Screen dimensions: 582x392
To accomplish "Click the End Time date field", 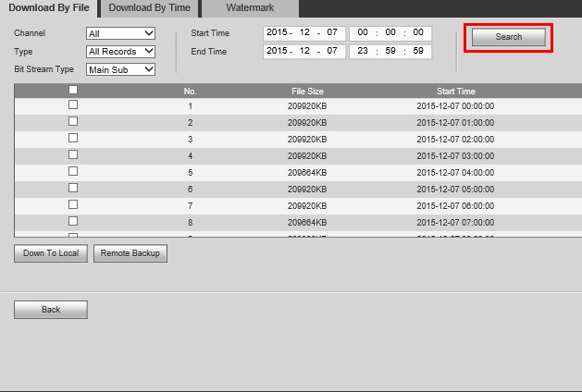I will [x=303, y=51].
